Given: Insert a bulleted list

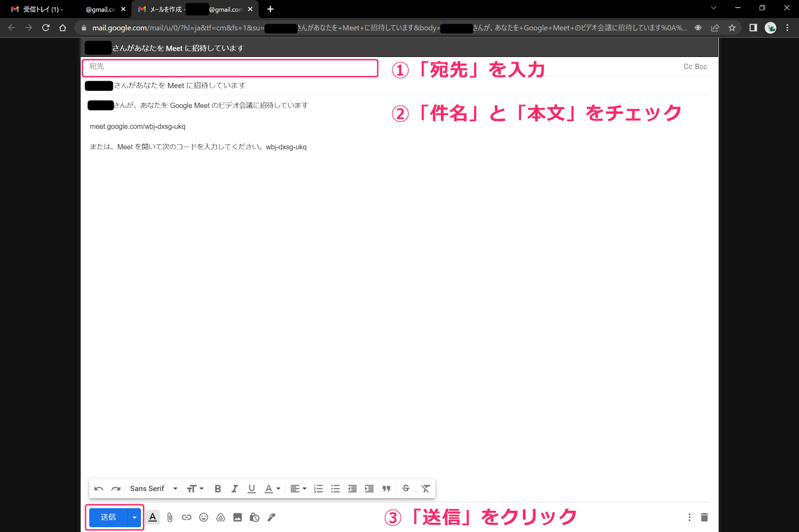Looking at the screenshot, I should [x=335, y=489].
